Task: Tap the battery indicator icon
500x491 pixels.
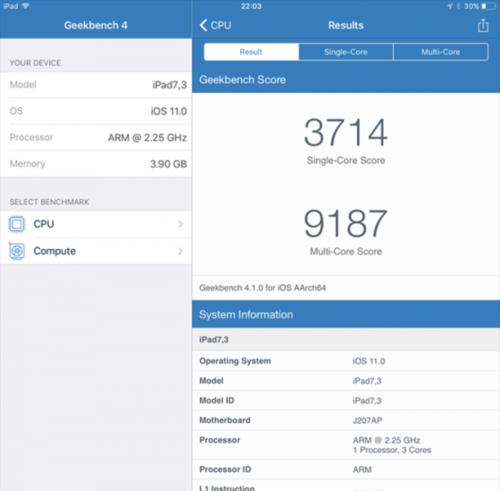Action: click(x=488, y=6)
